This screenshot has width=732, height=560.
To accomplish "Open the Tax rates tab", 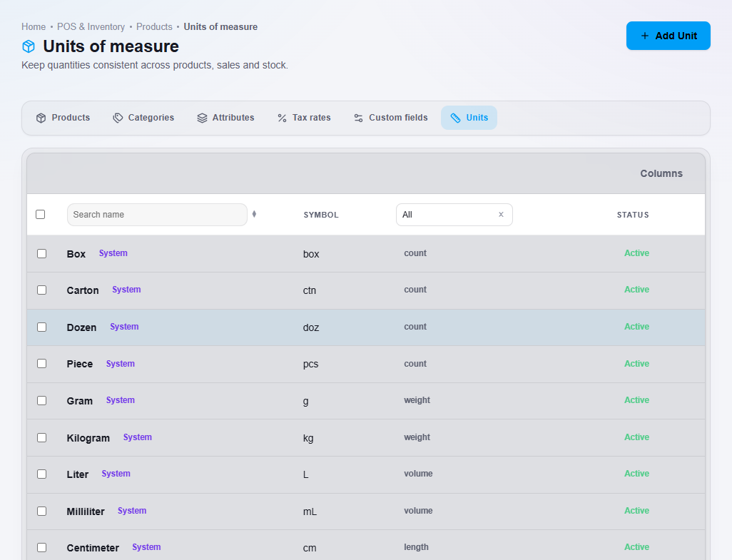I will 304,118.
